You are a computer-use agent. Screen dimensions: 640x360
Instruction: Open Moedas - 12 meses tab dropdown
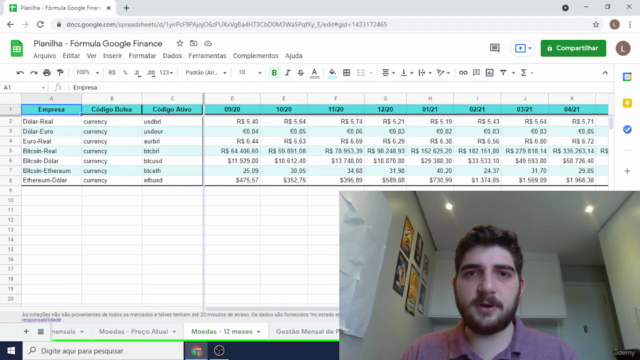(258, 332)
